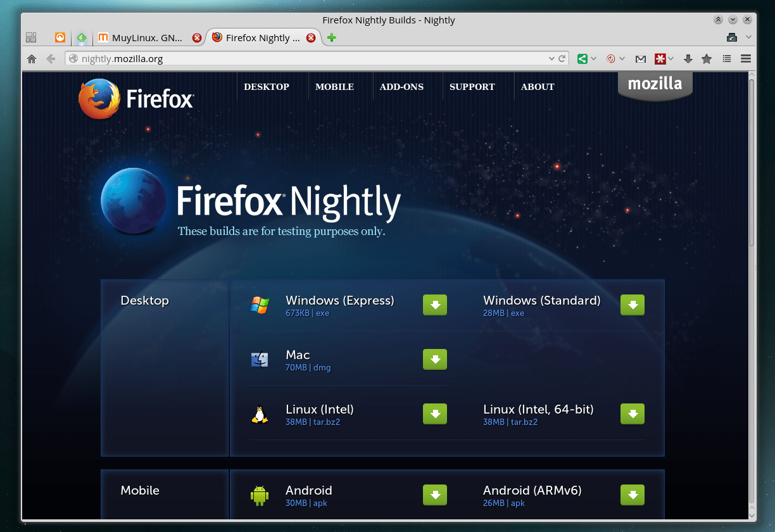Download the Android (ARMv6) apk

633,495
